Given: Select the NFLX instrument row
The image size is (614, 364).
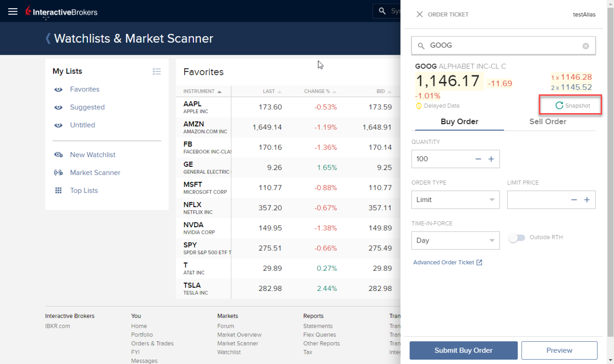Looking at the screenshot, I should tap(287, 208).
